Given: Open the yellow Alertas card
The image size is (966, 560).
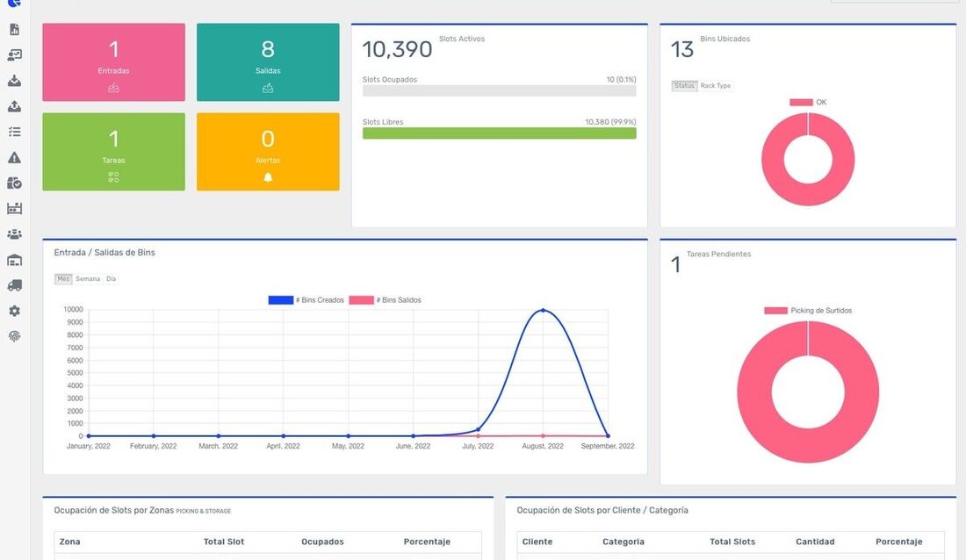Looking at the screenshot, I should 267,152.
